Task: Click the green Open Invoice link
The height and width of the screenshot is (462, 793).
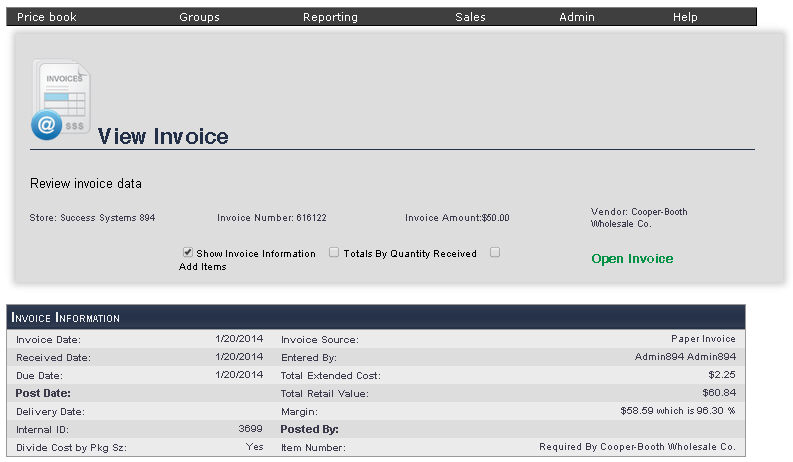Action: point(632,259)
